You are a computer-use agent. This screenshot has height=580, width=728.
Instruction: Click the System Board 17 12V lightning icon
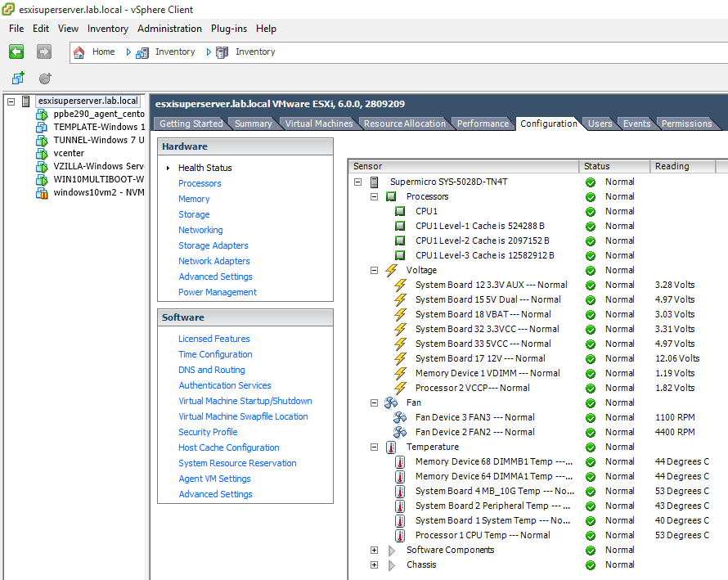pos(400,359)
